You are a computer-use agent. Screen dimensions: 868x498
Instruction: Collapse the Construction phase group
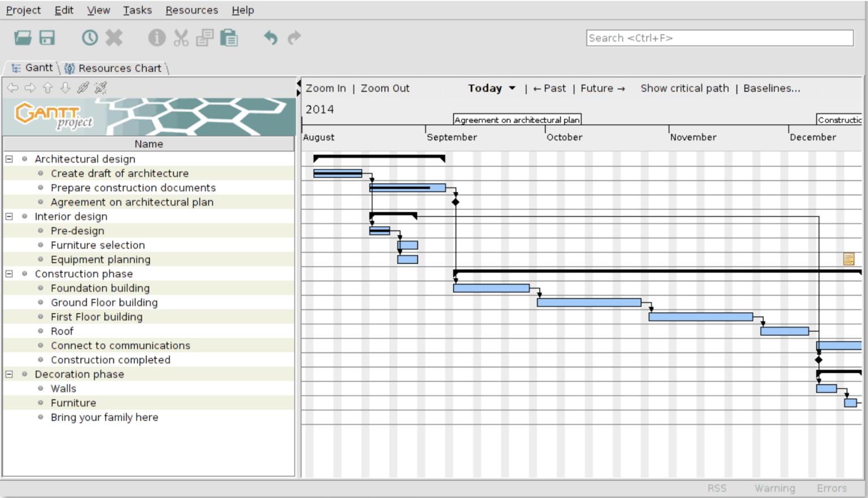pyautogui.click(x=8, y=274)
